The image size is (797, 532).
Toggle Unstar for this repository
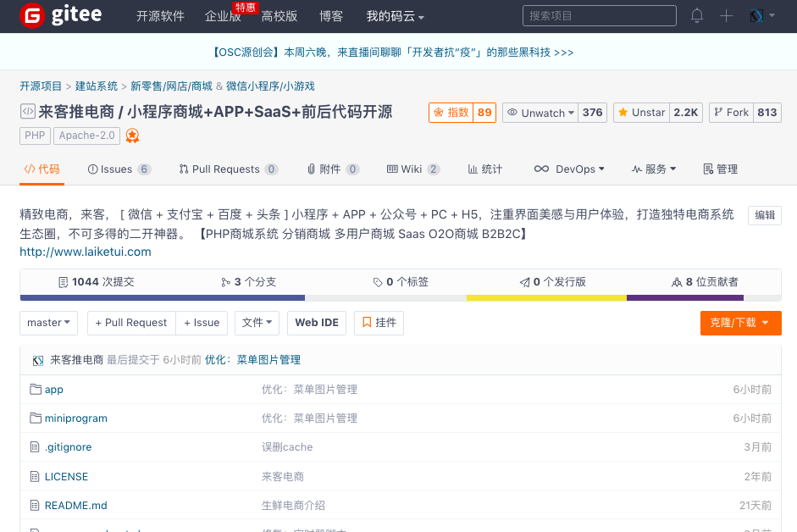(641, 113)
